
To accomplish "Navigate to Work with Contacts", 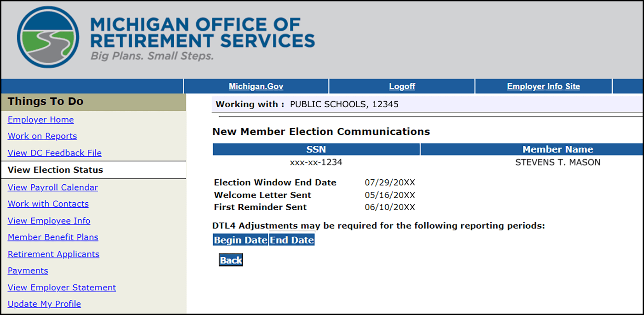I will click(48, 204).
